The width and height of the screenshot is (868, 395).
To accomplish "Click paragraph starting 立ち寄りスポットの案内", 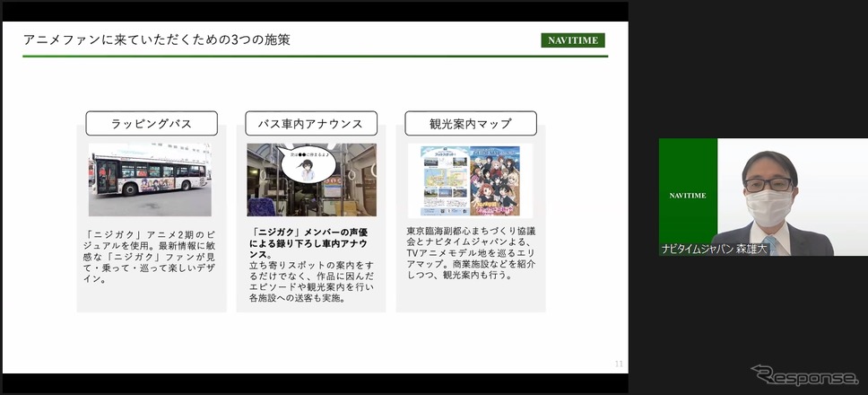I will pyautogui.click(x=311, y=281).
